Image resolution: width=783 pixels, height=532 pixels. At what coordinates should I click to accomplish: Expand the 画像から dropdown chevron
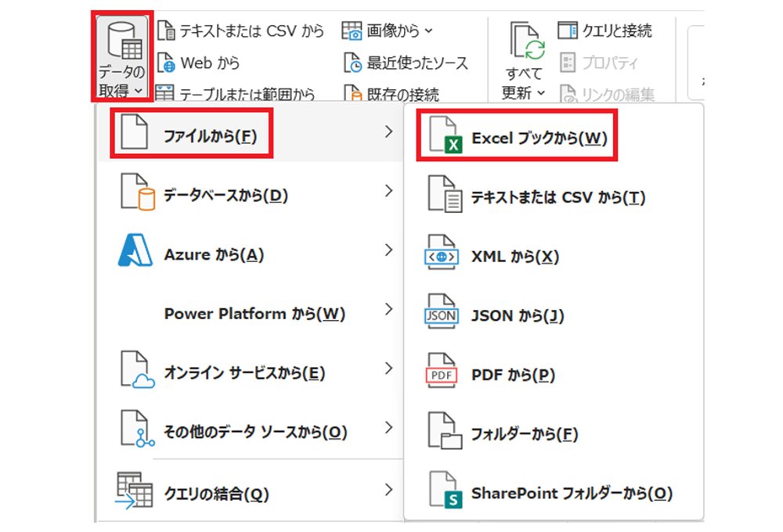pyautogui.click(x=428, y=31)
